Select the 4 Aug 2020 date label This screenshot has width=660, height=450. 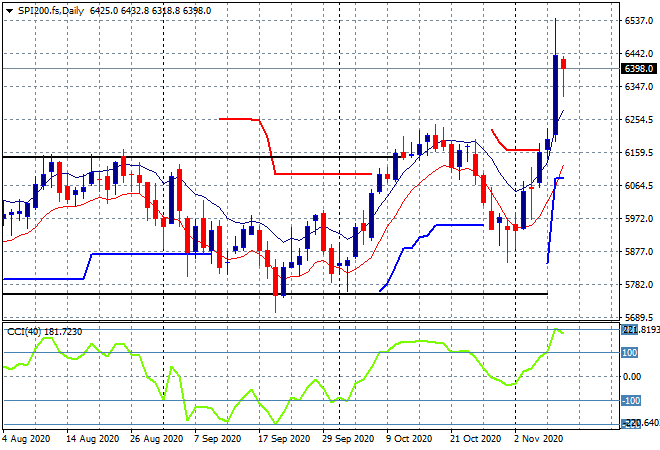pos(26,439)
